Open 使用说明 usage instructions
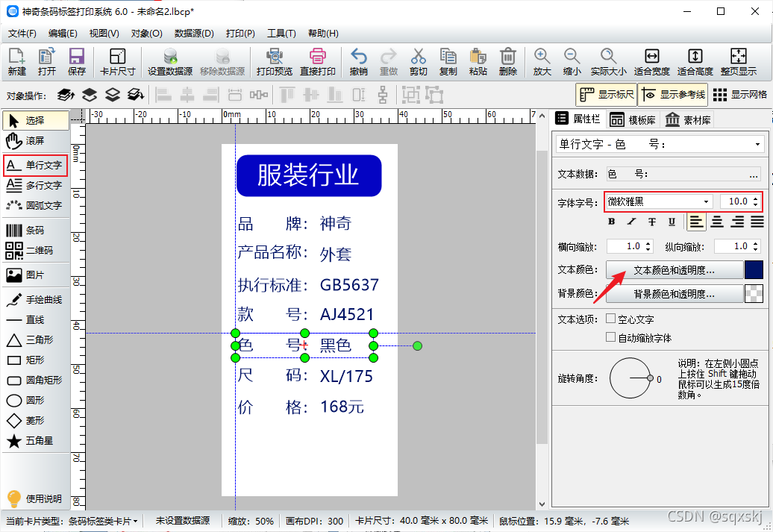773x532 pixels. [x=35, y=498]
